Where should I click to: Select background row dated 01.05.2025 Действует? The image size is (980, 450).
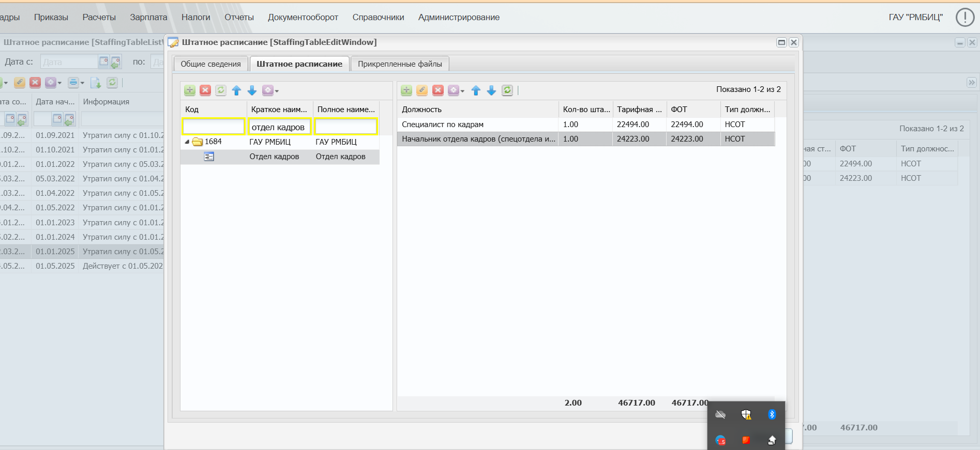(x=82, y=266)
